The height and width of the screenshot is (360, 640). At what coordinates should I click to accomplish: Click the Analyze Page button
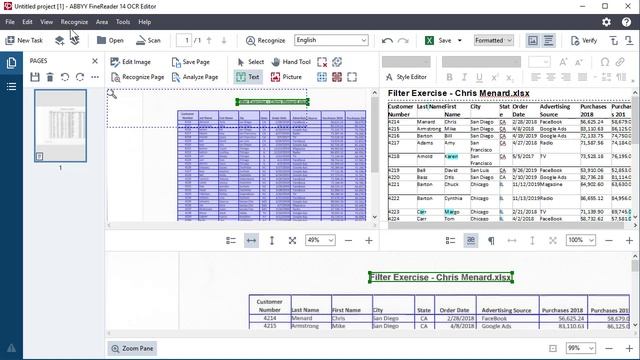(195, 77)
